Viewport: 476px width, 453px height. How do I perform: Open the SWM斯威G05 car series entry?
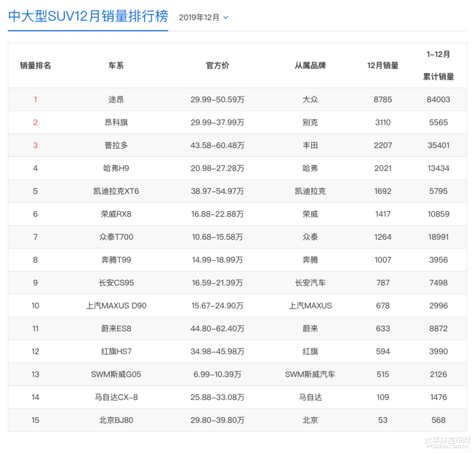pos(116,374)
